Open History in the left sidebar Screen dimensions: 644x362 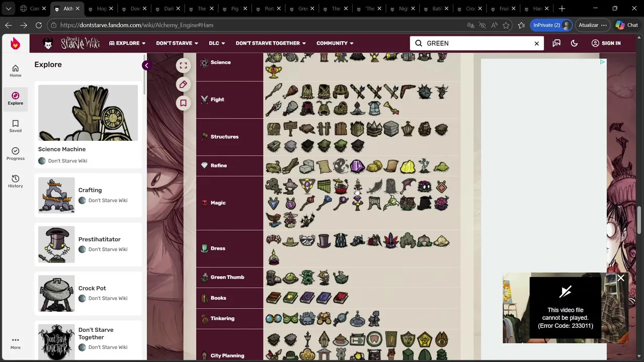click(15, 182)
